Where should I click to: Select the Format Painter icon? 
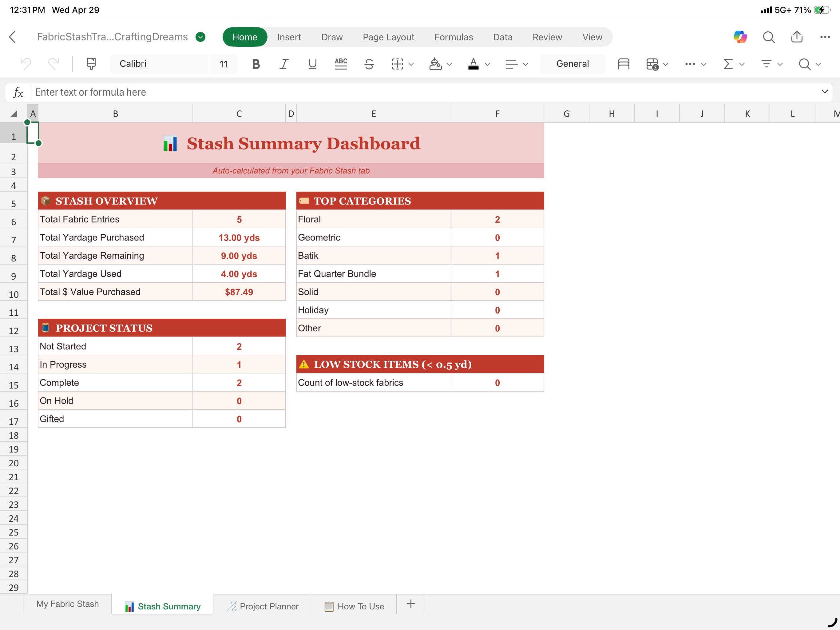coord(91,64)
